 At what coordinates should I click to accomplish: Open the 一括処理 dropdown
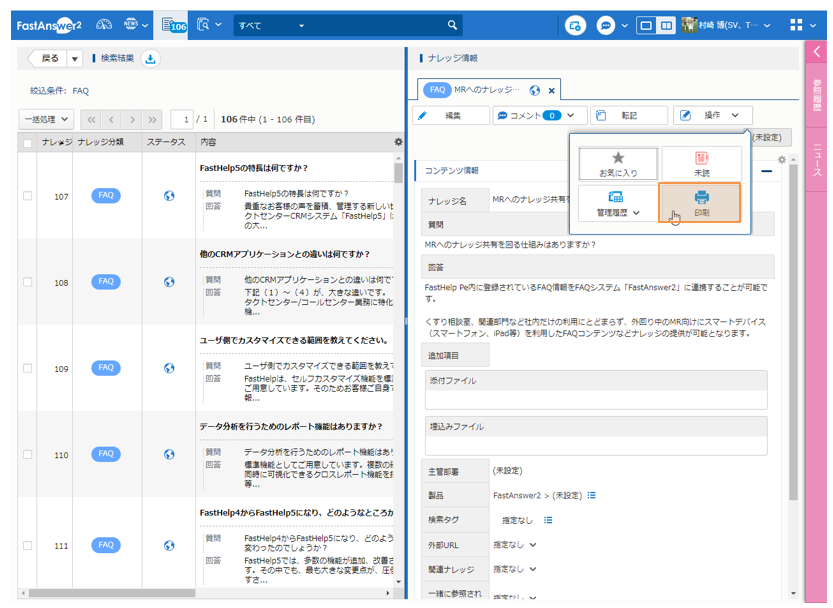46,119
